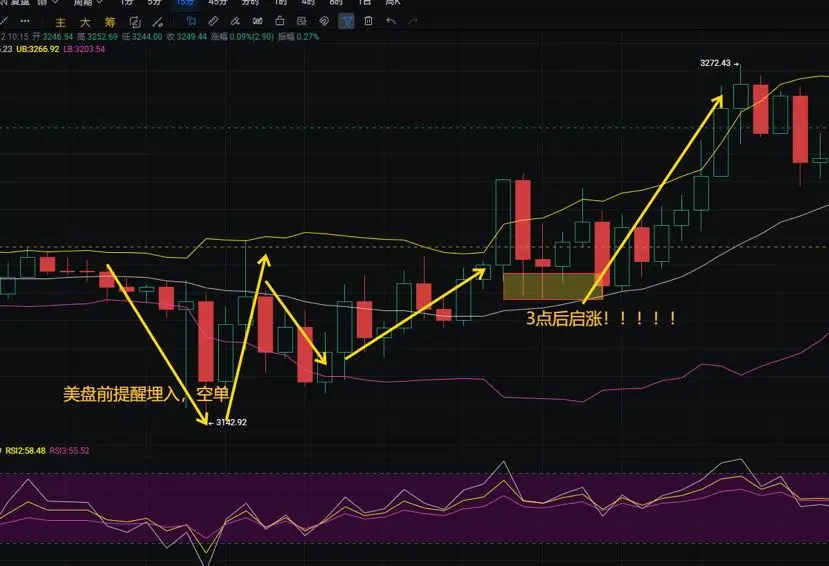Toggle the 大 indicator button
829x566 pixels.
point(85,22)
